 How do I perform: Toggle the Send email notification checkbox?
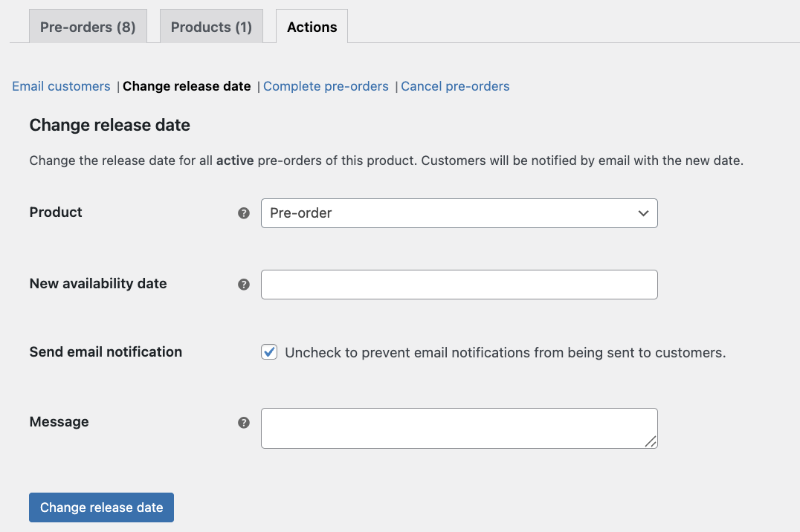click(269, 352)
